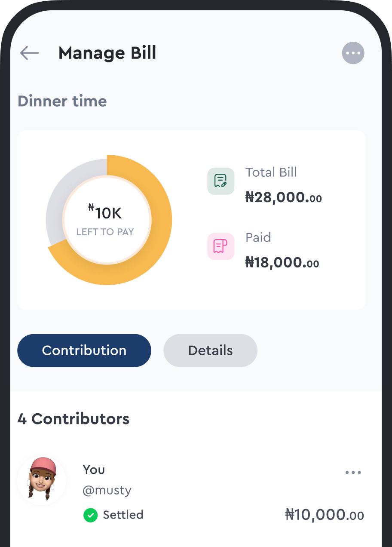Viewport: 392px width, 547px height.
Task: Tap the Paid ₦18,000.00 amount
Action: pyautogui.click(x=282, y=262)
